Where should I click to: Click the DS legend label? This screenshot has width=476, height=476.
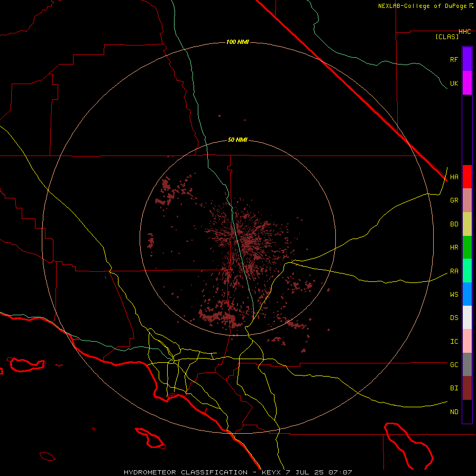click(x=454, y=318)
